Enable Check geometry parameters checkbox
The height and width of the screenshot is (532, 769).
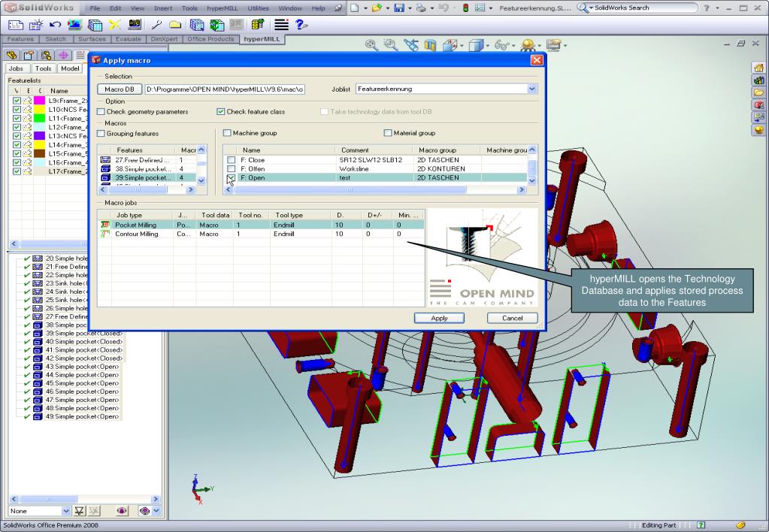click(x=101, y=112)
